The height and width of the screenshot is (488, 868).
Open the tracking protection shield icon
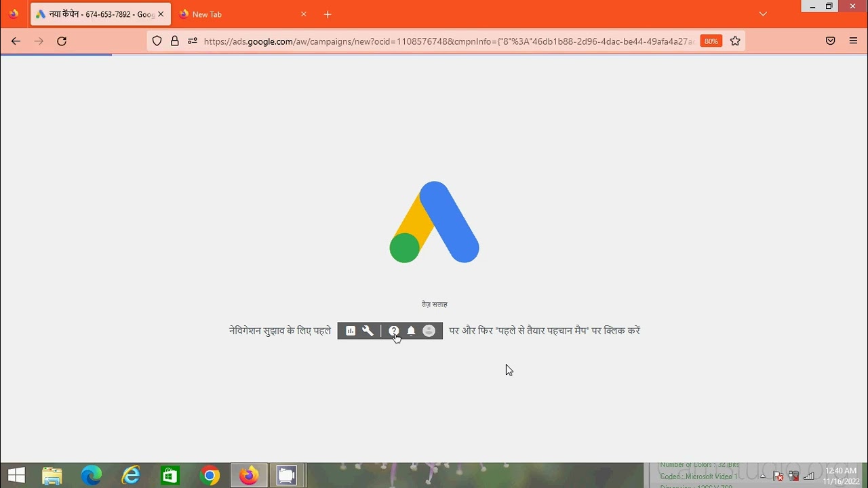[x=157, y=41]
